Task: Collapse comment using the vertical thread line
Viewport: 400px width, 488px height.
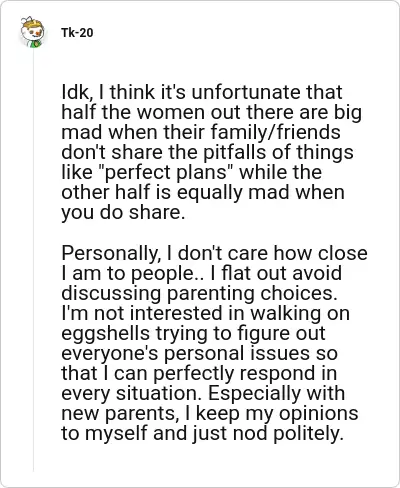Action: (x=33, y=260)
